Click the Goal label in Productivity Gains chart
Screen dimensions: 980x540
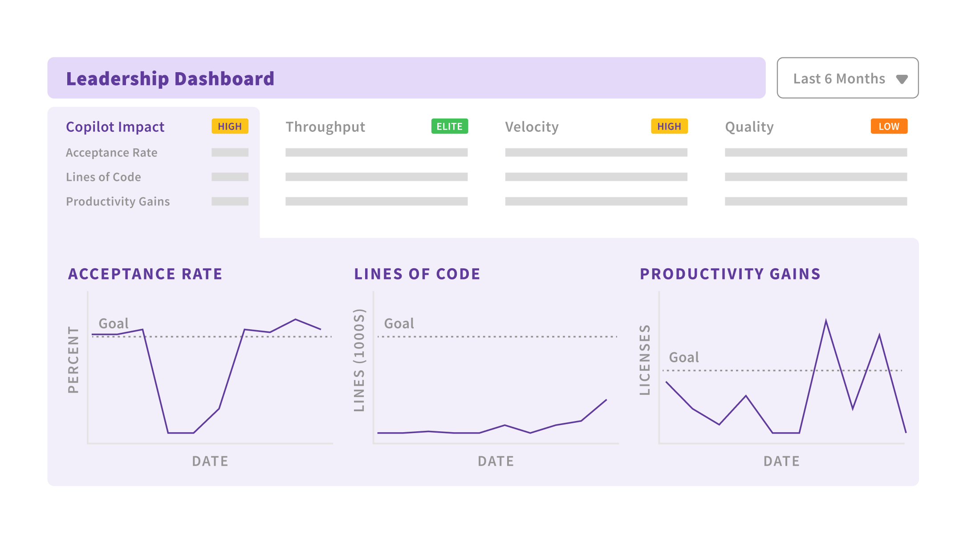tap(684, 357)
